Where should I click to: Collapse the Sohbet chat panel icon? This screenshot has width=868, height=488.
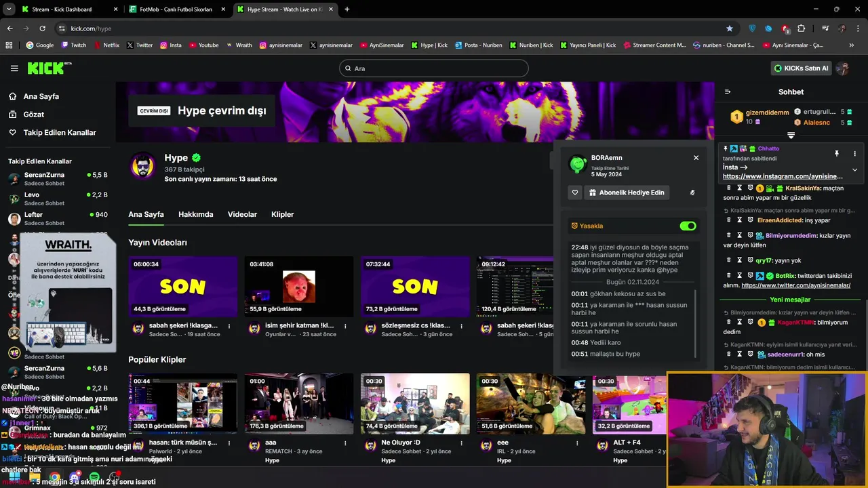728,92
